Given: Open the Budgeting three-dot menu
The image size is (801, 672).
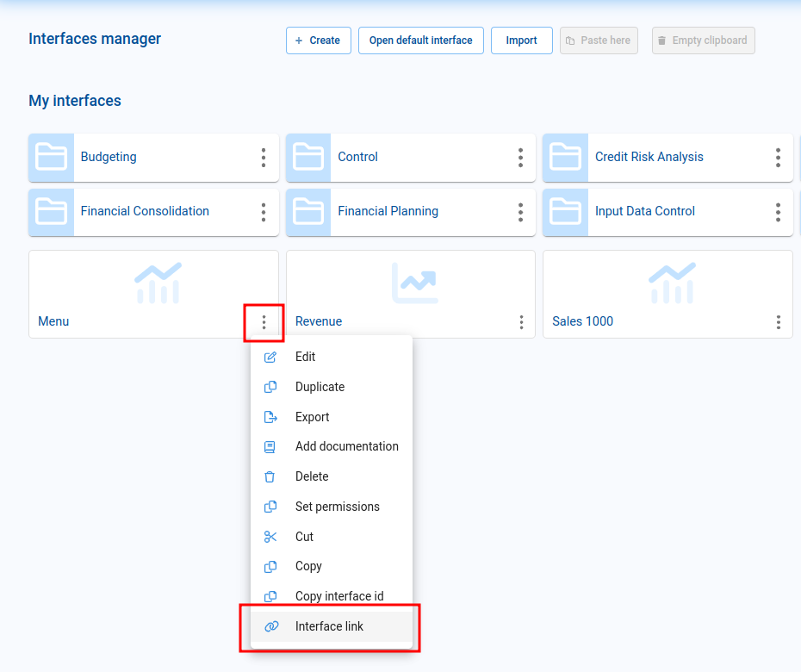Looking at the screenshot, I should 263,158.
